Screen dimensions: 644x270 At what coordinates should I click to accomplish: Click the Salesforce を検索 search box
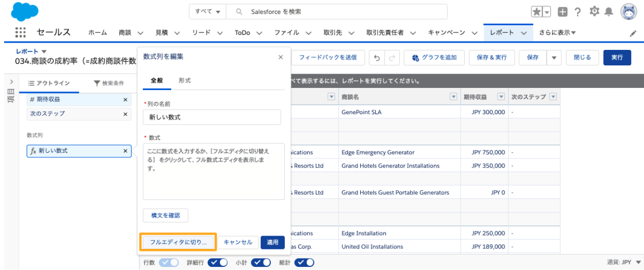coord(337,11)
